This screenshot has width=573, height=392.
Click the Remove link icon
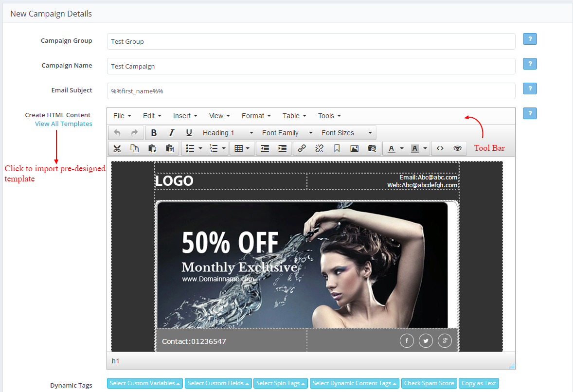(x=319, y=149)
